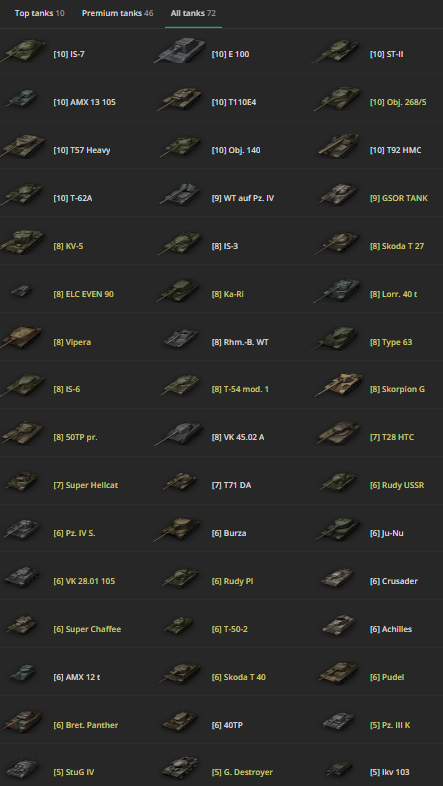Click the Crusader tank icon
Viewport: 443px width, 786px height.
[x=337, y=577]
